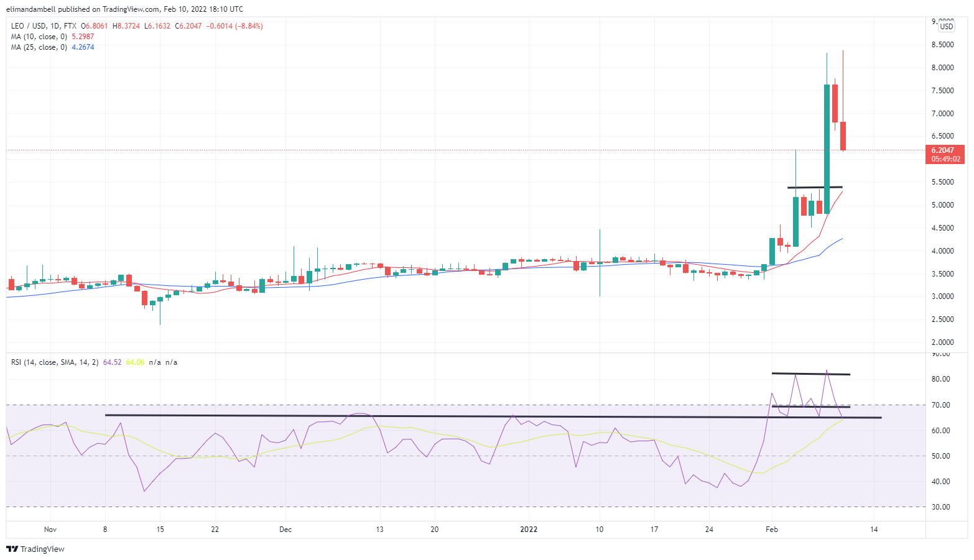The height and width of the screenshot is (560, 974).
Task: Click the RSI SMA value 64.06
Action: [x=135, y=362]
